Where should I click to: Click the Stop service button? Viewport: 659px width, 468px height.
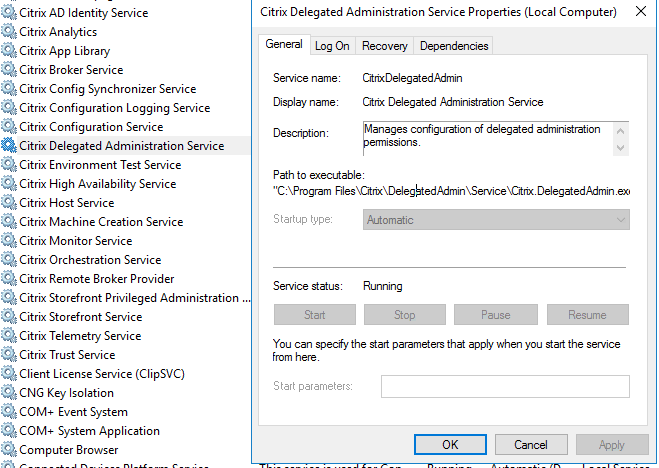click(x=404, y=315)
